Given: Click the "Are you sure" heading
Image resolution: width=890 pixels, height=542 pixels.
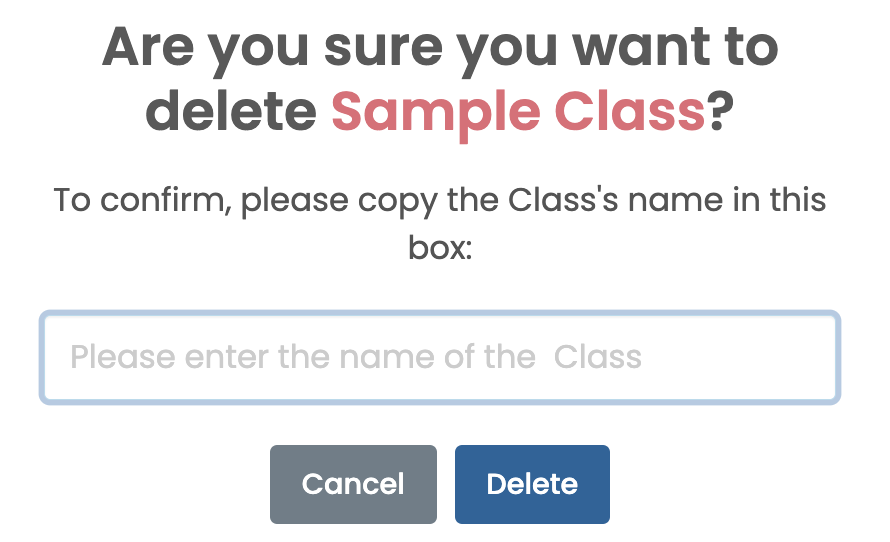Looking at the screenshot, I should click(439, 48).
